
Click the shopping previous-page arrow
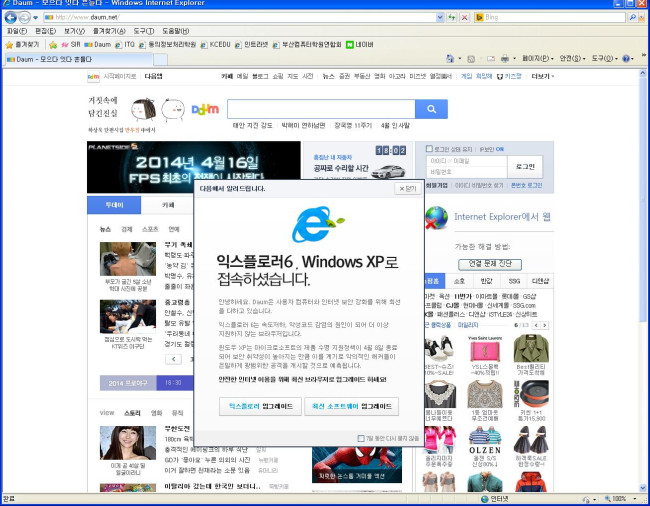pos(536,325)
